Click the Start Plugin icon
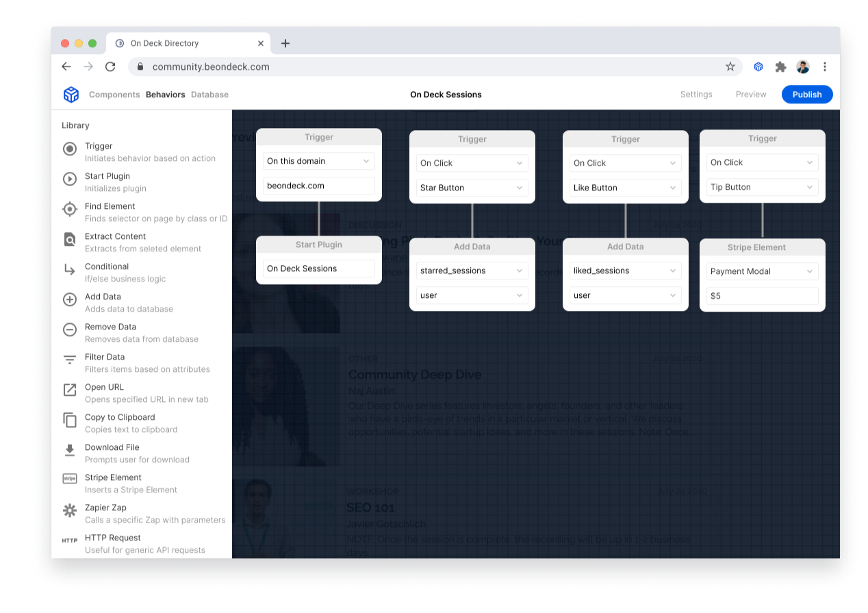This screenshot has width=868, height=613. coord(69,179)
